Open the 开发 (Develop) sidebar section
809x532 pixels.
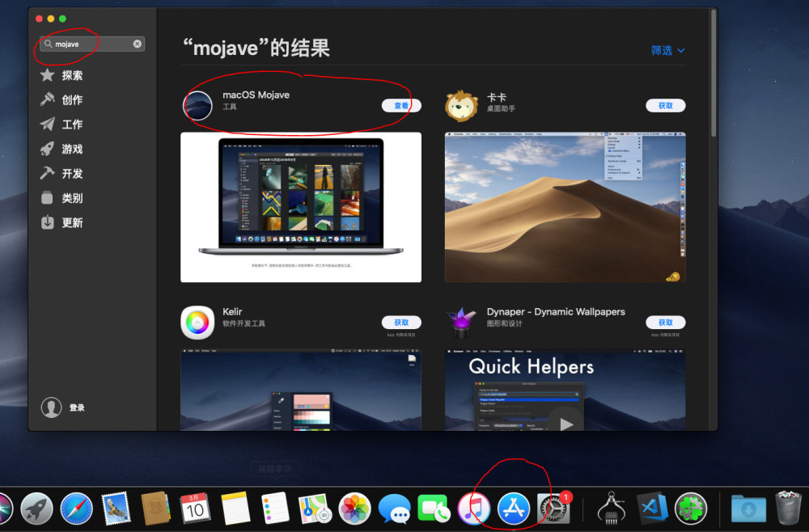(61, 173)
